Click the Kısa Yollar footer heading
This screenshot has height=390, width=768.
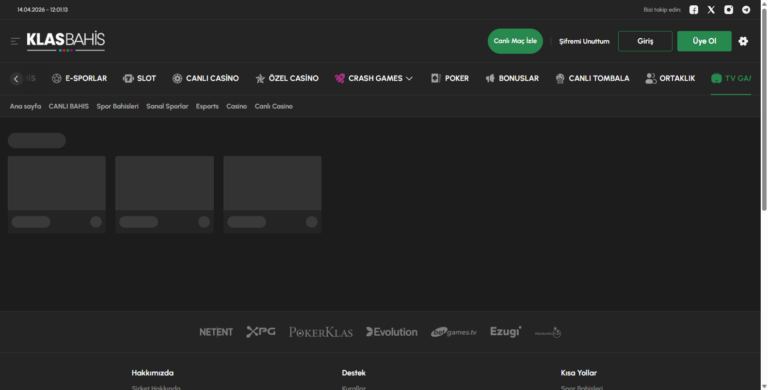[578, 373]
